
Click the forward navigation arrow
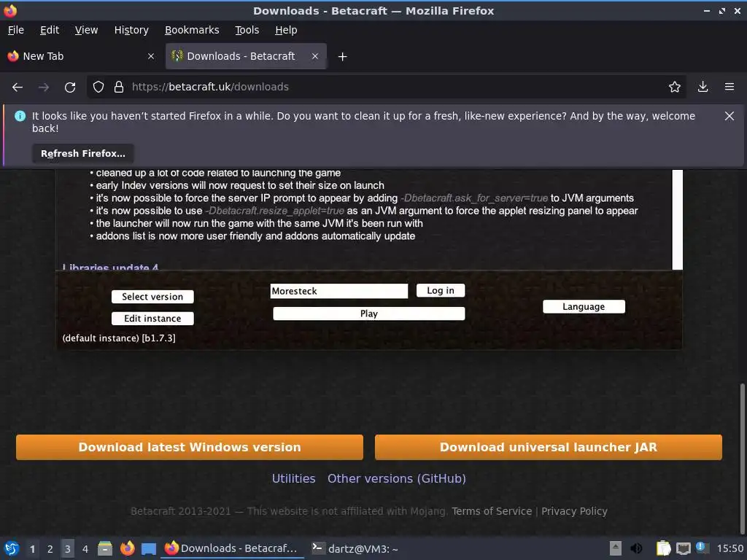(44, 87)
